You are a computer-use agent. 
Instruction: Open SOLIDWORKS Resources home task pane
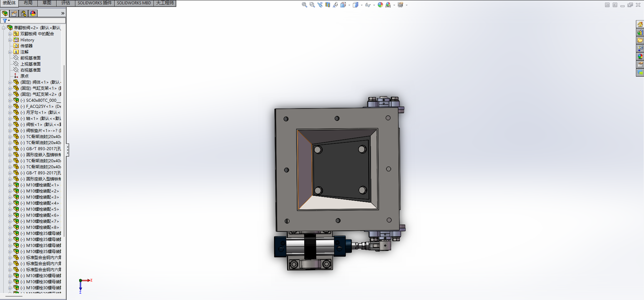point(640,24)
